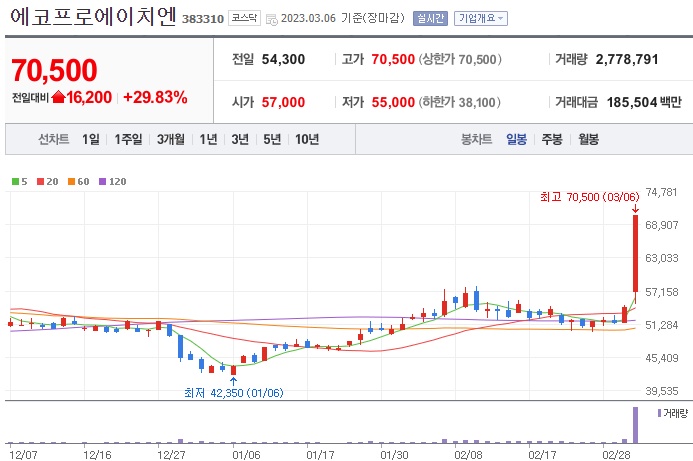Screen dimensions: 693x461
Task: Select the 1주일 line chart period
Action: click(x=128, y=139)
